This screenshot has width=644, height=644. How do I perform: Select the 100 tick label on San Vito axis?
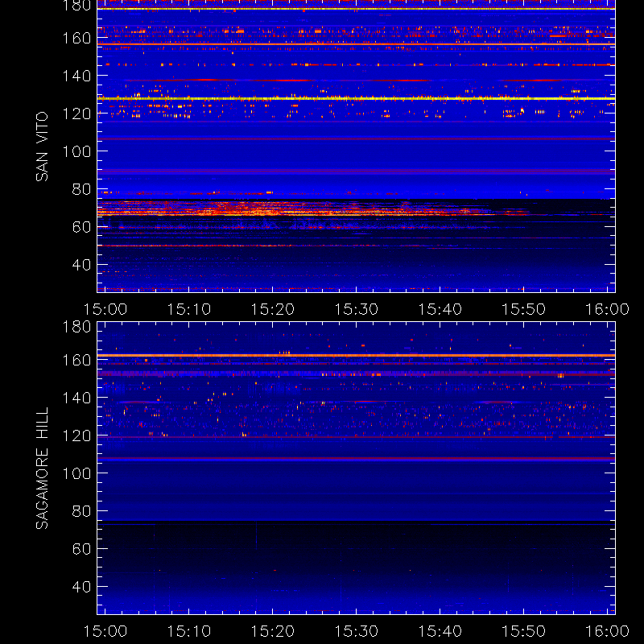76,151
